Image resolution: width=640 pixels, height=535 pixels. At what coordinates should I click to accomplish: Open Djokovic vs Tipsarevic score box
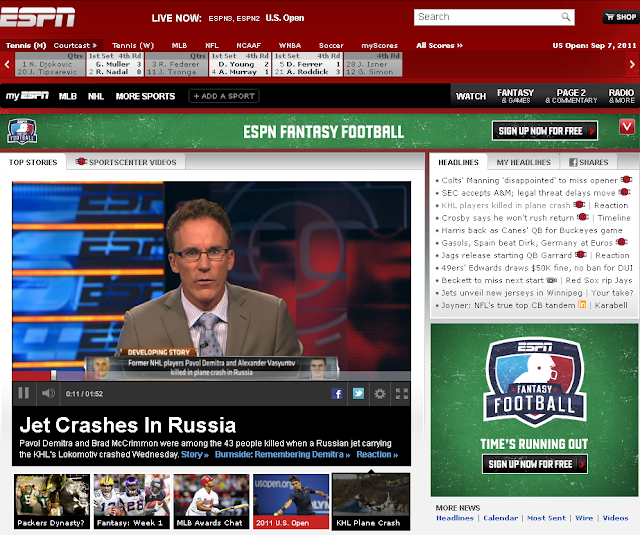(x=50, y=64)
